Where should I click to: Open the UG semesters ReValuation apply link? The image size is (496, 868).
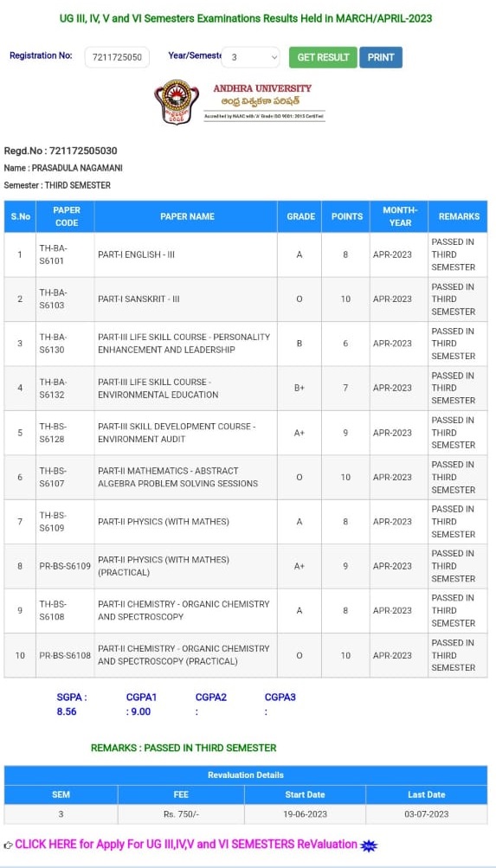186,844
